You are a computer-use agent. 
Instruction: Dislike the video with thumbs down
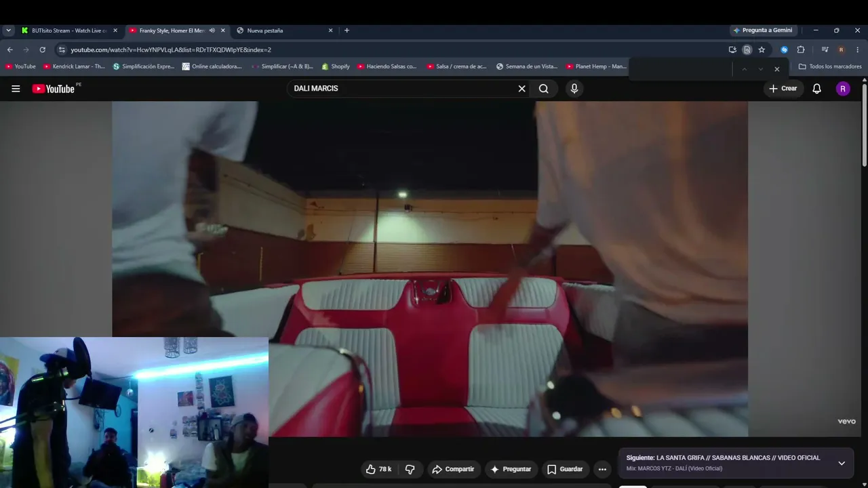coord(410,469)
